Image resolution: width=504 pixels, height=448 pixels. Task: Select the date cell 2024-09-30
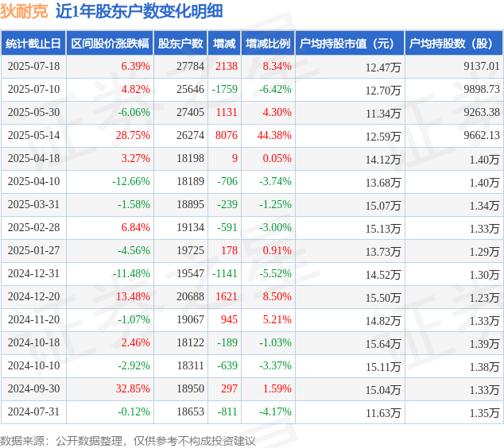pyautogui.click(x=33, y=388)
